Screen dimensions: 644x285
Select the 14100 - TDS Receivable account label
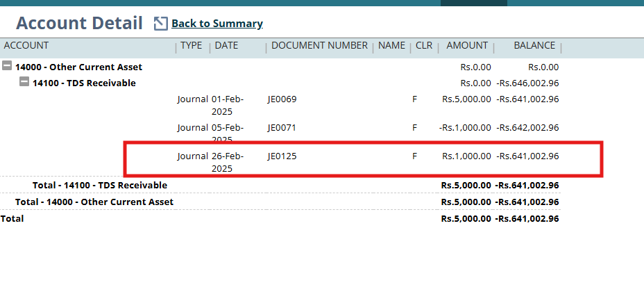click(x=84, y=83)
